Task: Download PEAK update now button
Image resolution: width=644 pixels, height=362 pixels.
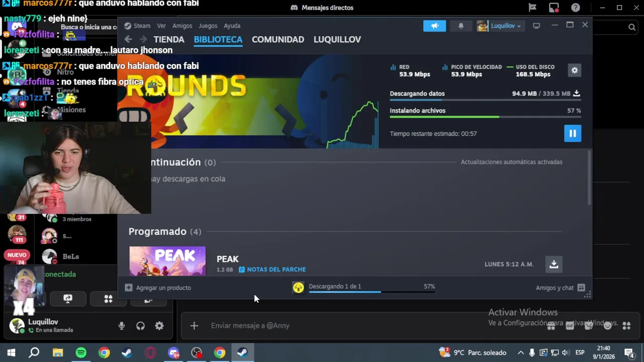Action: coord(553,264)
